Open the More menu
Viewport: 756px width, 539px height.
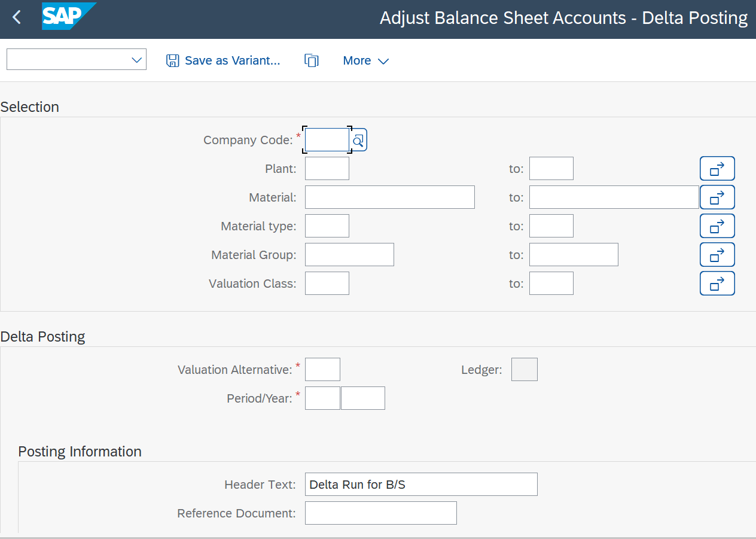point(357,60)
